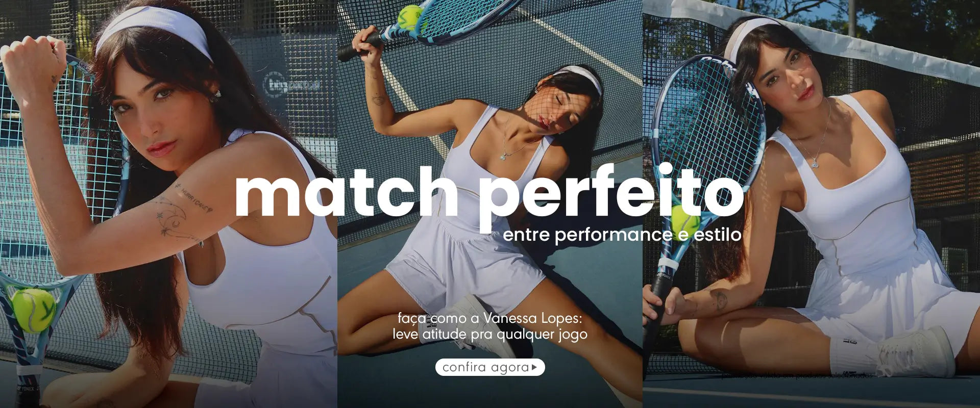Click the "faça como a Vanessa Lopes" line
Screen dimensions: 980x408
(490, 318)
